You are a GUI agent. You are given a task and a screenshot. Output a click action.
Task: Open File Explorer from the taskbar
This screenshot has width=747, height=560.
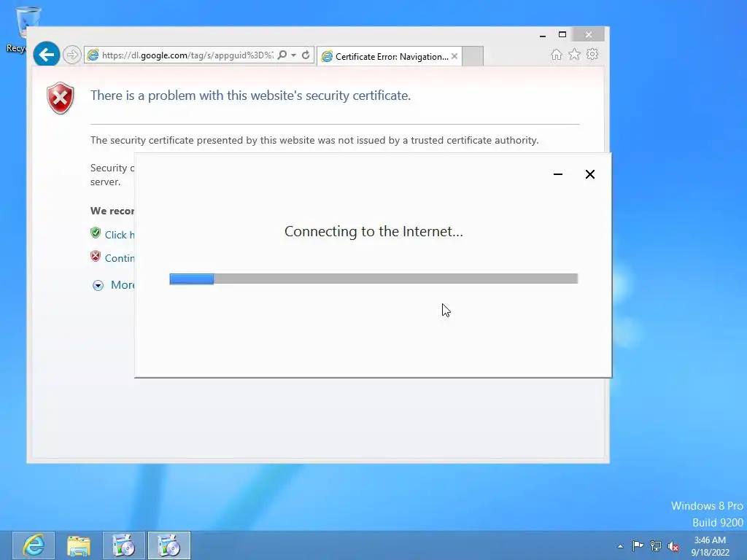coord(79,545)
